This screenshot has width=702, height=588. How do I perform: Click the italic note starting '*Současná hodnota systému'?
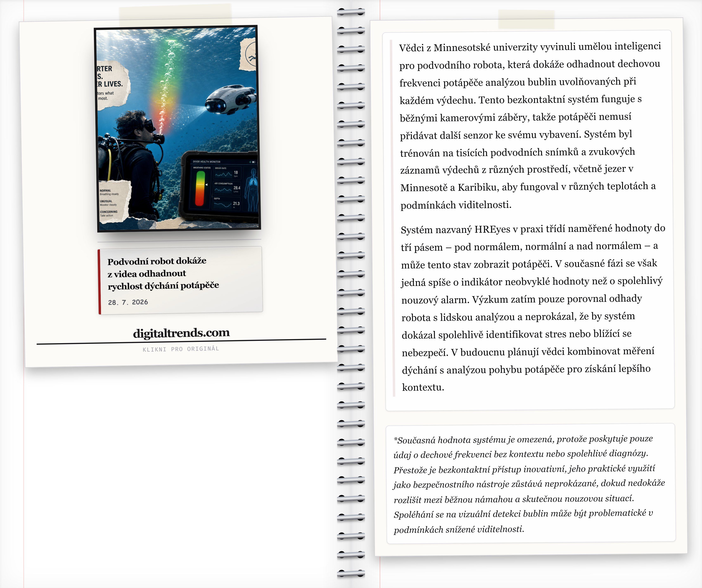pyautogui.click(x=529, y=484)
